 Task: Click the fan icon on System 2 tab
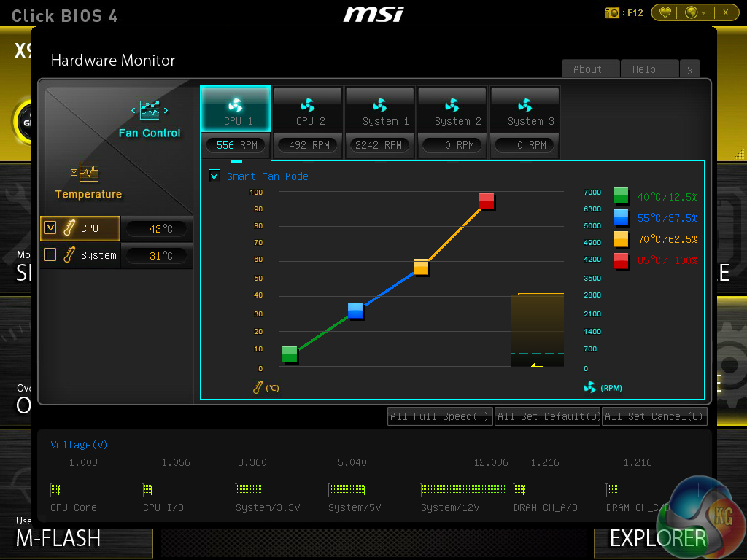click(452, 105)
